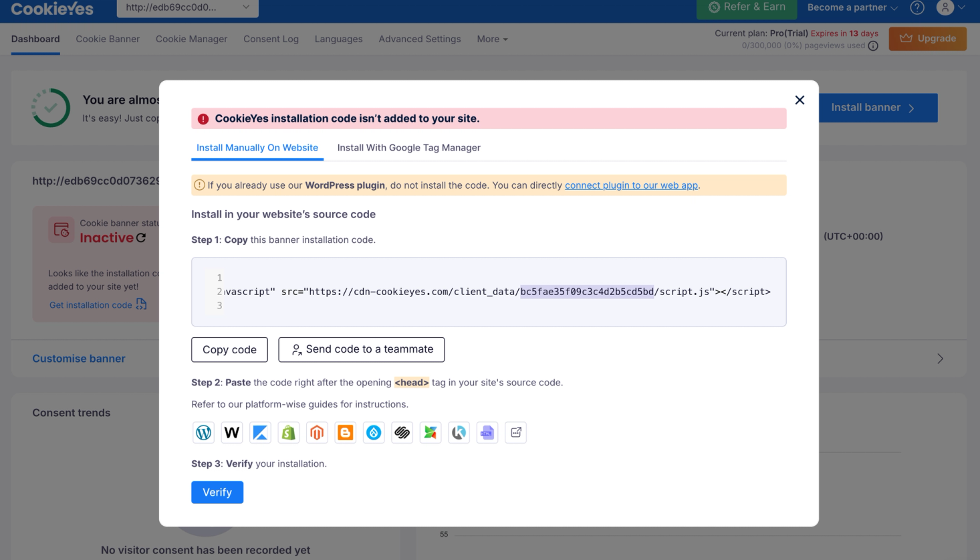980x560 pixels.
Task: Open the WordPress installation guide icon
Action: coord(203,432)
